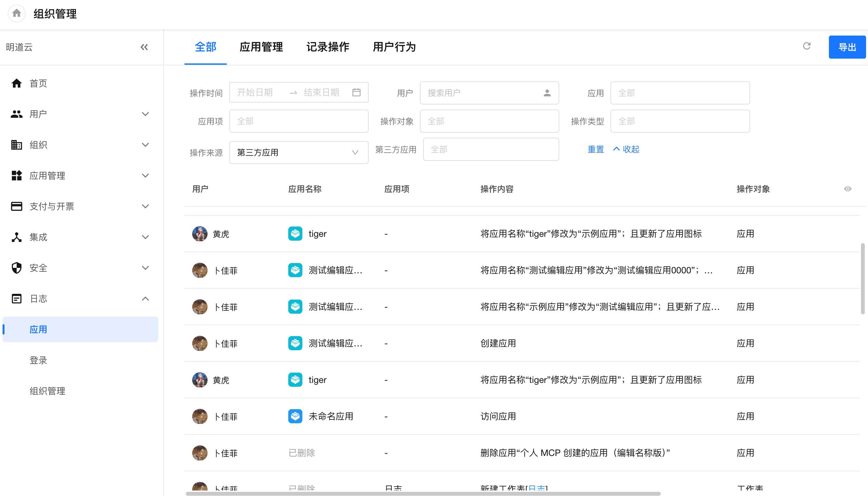The width and height of the screenshot is (868, 496).
Task: Switch to the 用户行为 tab
Action: pyautogui.click(x=394, y=47)
